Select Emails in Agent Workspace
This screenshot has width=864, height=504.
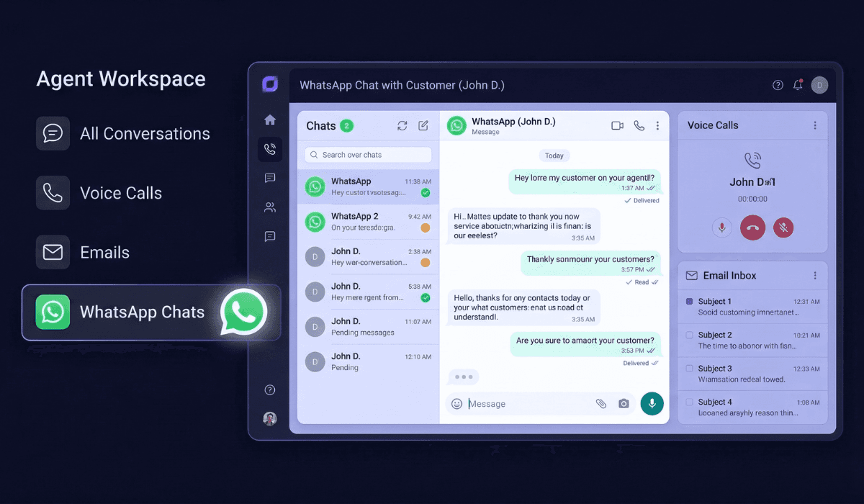click(83, 253)
